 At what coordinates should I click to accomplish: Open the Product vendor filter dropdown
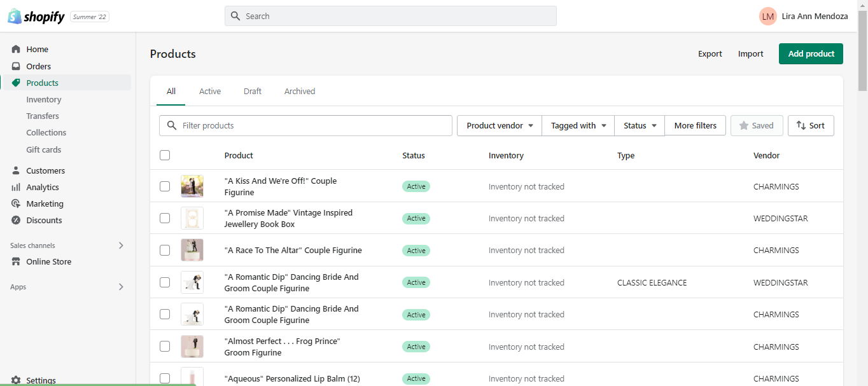point(500,125)
